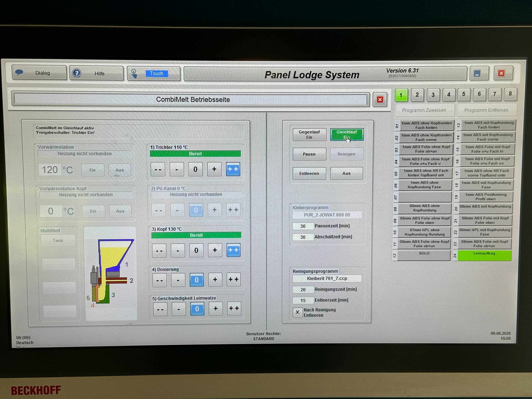Select program 12 SOLO
This screenshot has height=399, width=532.
point(424,255)
